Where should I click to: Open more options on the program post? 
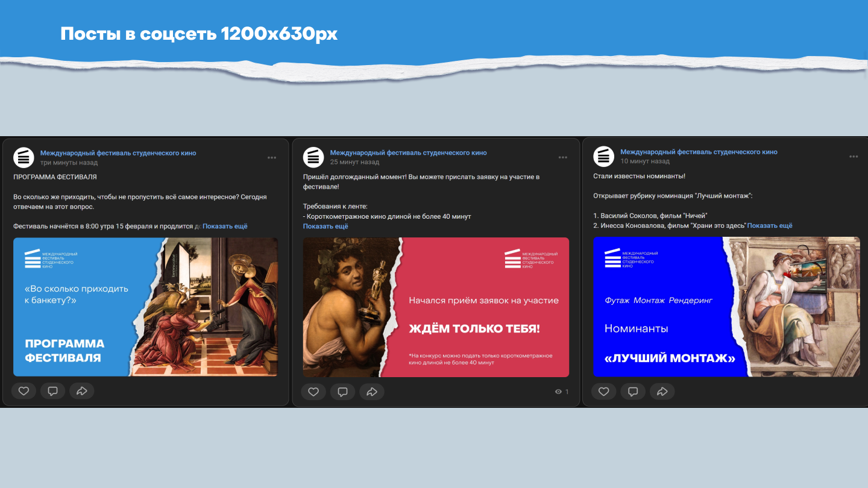click(272, 157)
